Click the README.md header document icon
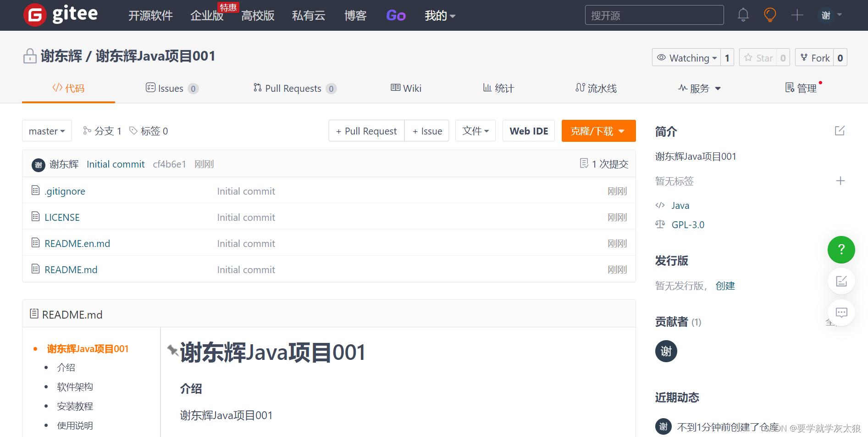Screen dimensions: 868x437 (34, 314)
